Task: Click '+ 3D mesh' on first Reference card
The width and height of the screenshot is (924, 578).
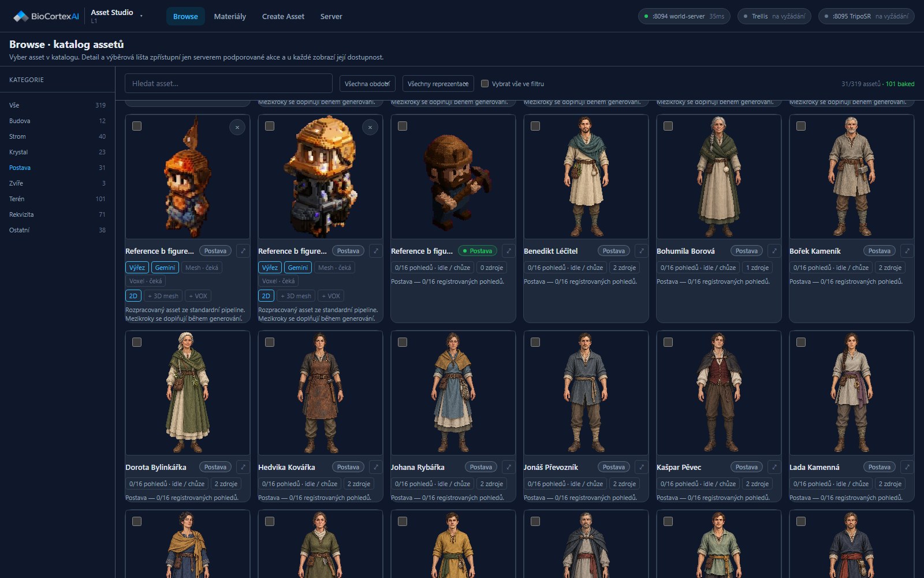Action: click(x=163, y=296)
